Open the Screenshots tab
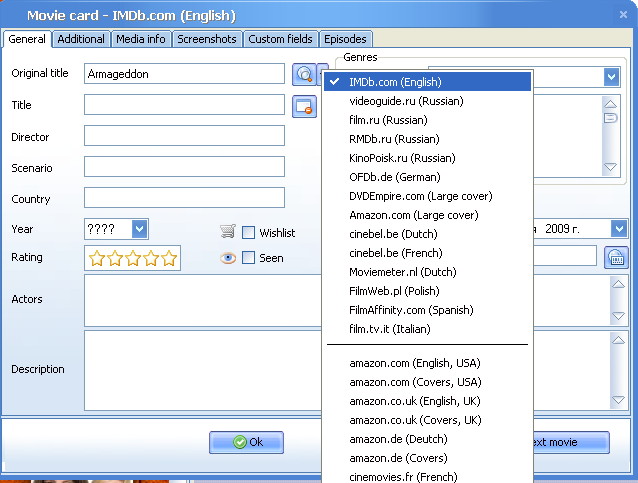Image resolution: width=638 pixels, height=483 pixels. (x=207, y=39)
